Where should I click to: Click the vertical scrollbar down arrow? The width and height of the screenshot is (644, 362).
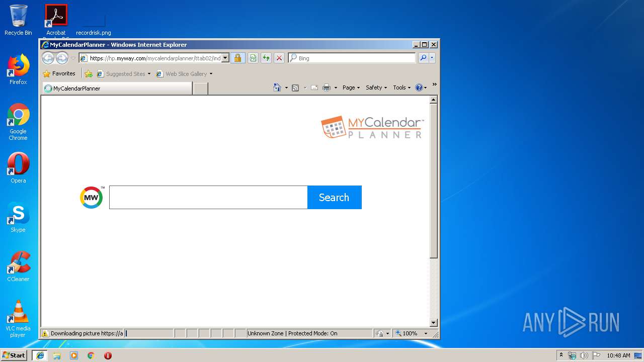coord(434,323)
